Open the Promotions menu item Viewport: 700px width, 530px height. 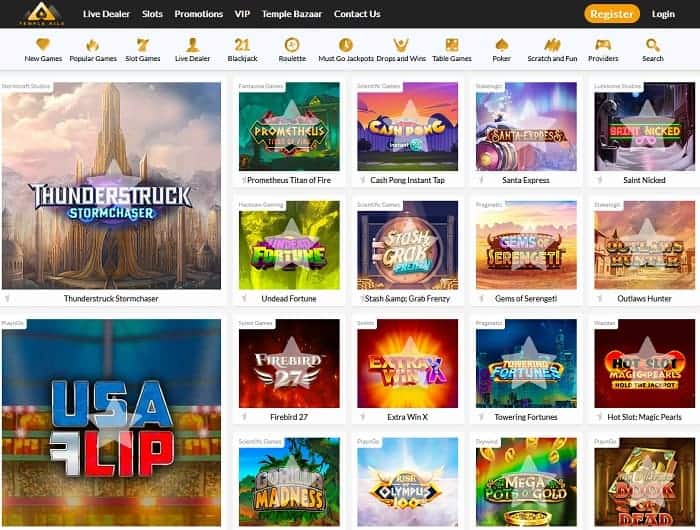click(x=198, y=14)
